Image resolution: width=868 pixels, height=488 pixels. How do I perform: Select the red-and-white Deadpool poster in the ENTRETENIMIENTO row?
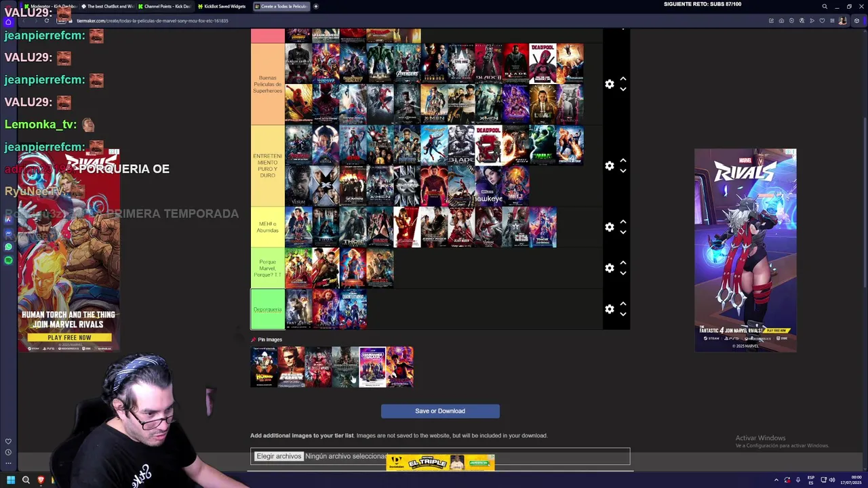pyautogui.click(x=488, y=145)
